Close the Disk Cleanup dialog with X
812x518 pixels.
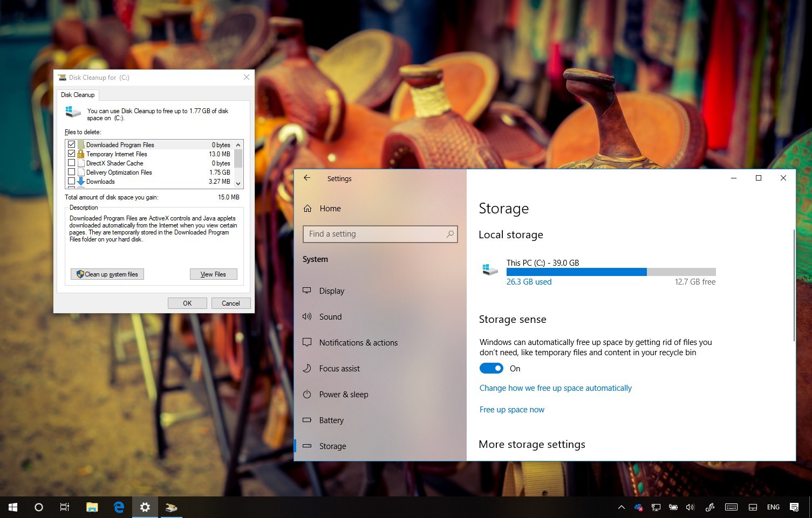[247, 77]
